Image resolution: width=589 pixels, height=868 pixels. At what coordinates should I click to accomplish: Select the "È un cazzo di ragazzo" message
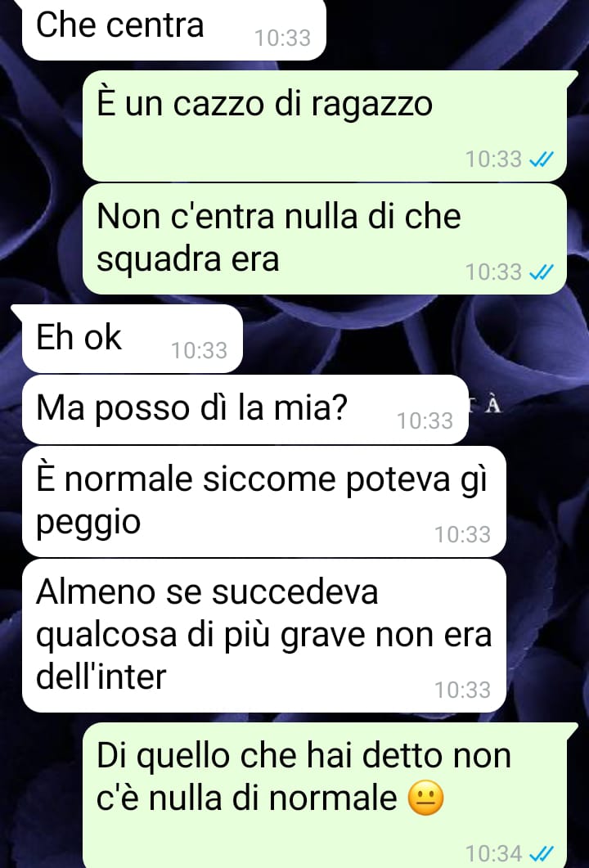325,126
